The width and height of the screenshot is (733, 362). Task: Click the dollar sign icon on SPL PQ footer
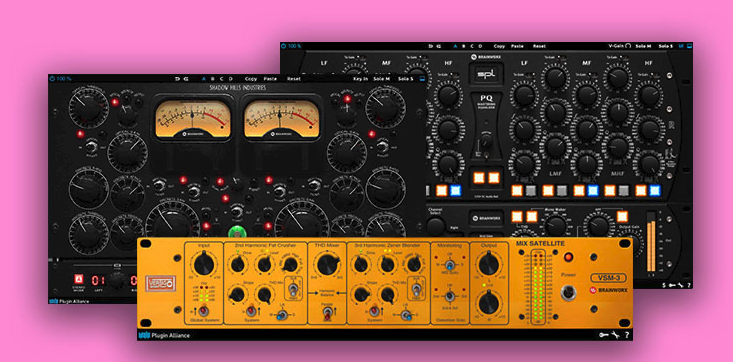(664, 285)
